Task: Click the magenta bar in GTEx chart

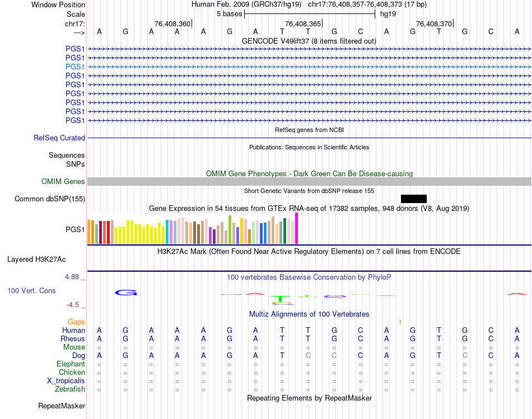Action: click(x=297, y=228)
